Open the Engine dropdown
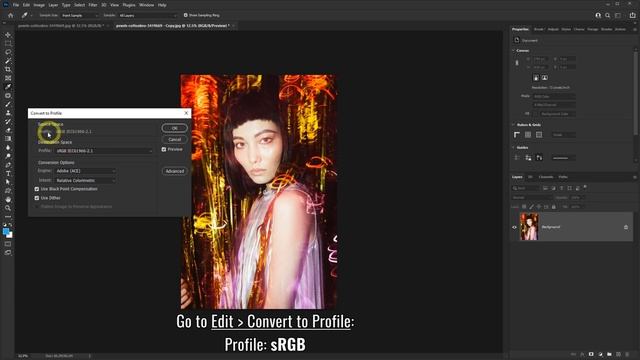 tap(85, 171)
